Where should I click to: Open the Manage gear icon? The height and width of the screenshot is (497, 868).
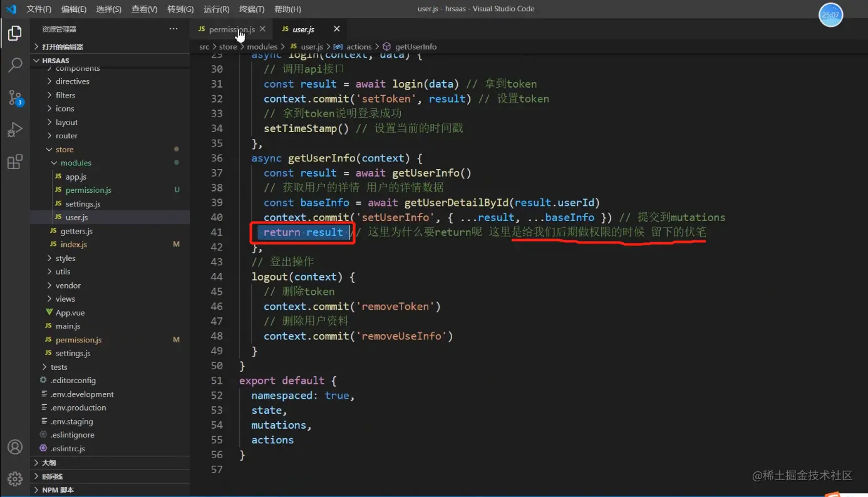(x=15, y=479)
